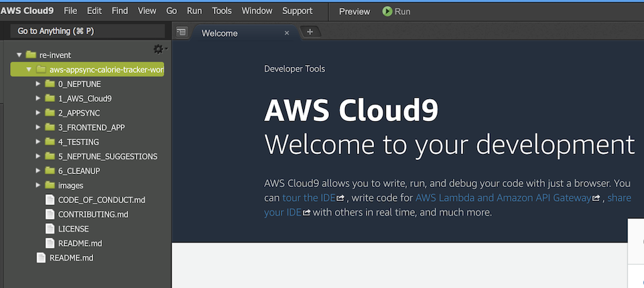644x288 pixels.
Task: Expand the 0_NEPTUNE folder arrow
Action: pos(38,84)
